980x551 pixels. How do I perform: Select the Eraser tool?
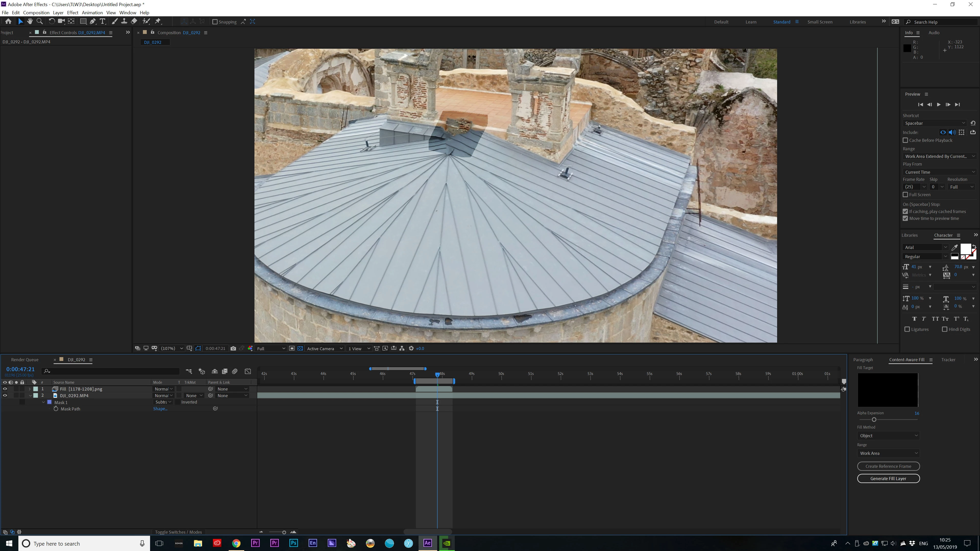coord(134,22)
